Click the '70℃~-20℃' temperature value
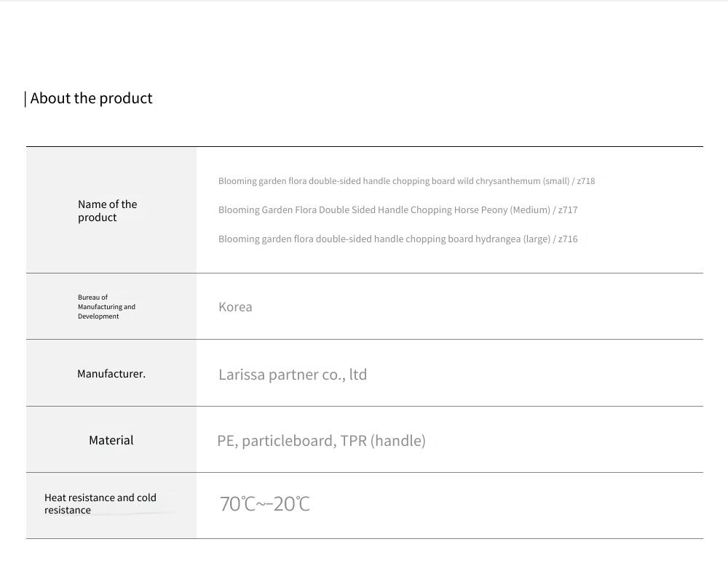 coord(265,504)
